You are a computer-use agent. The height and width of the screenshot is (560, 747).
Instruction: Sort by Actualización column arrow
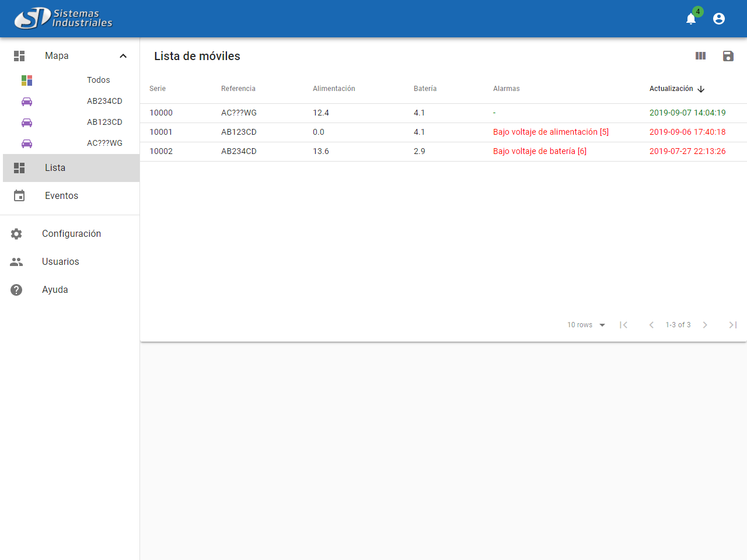(x=701, y=89)
